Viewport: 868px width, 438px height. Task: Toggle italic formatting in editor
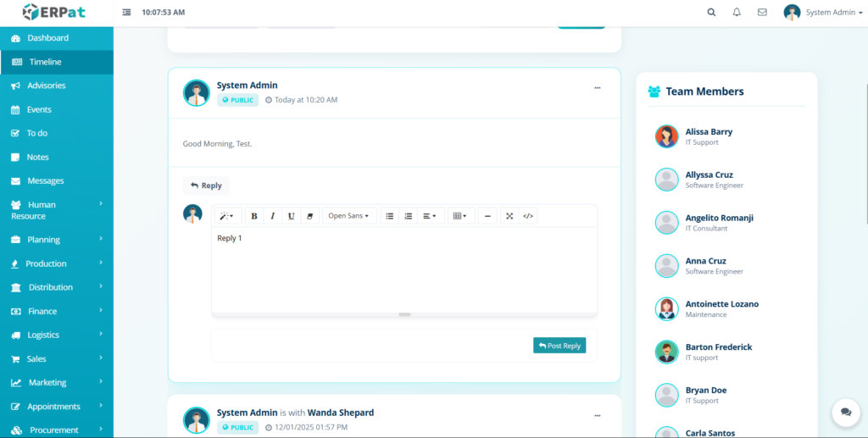(272, 216)
